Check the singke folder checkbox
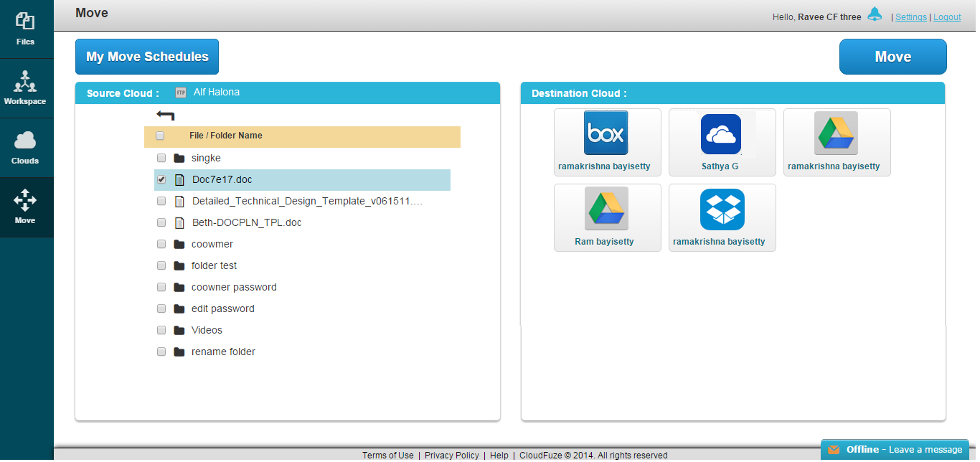 point(161,158)
